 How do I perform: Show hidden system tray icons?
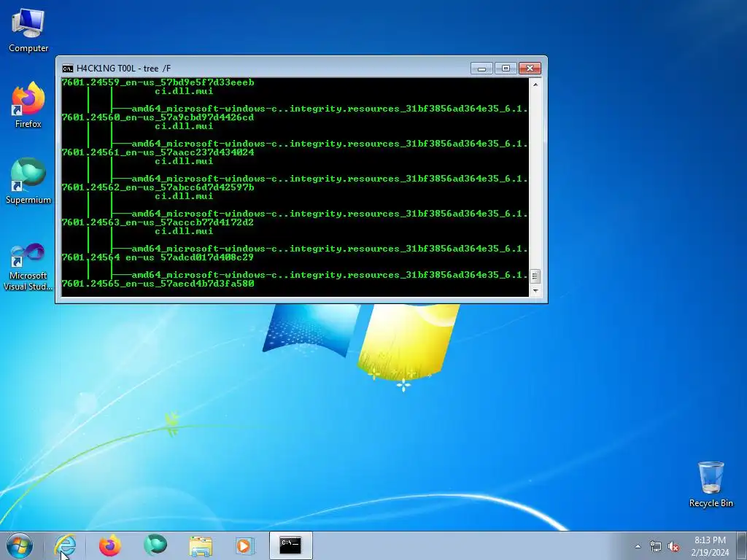[638, 546]
